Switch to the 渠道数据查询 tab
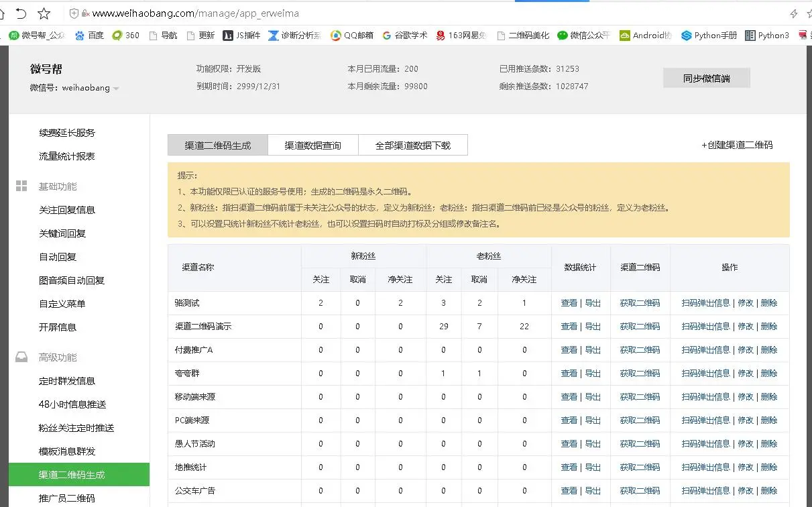The width and height of the screenshot is (812, 507). pos(313,145)
